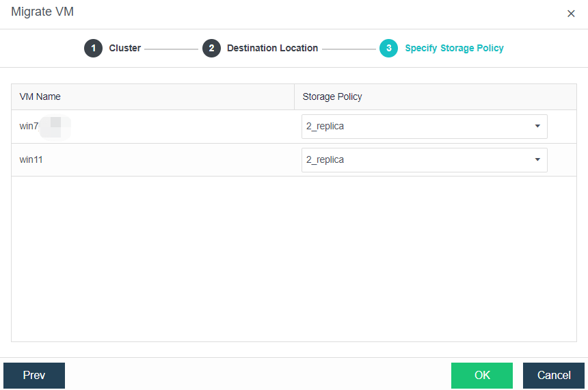Click the step 3 number circle
This screenshot has width=588, height=390.
pos(388,49)
